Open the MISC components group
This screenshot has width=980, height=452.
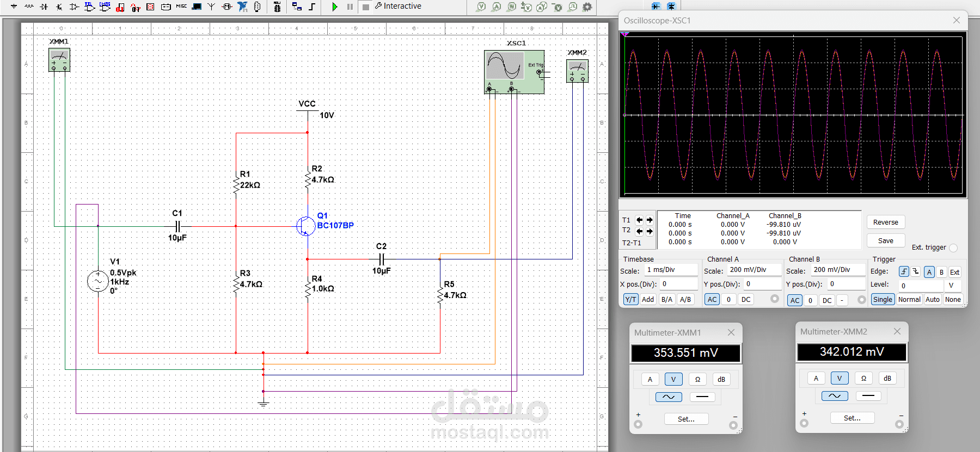click(181, 7)
